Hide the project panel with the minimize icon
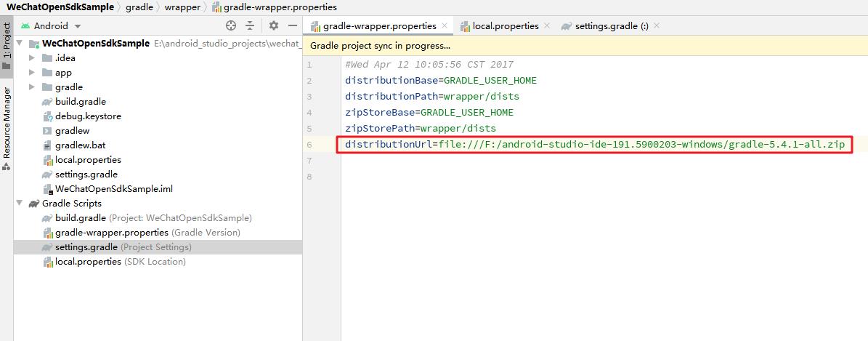868x341 pixels. click(x=293, y=25)
